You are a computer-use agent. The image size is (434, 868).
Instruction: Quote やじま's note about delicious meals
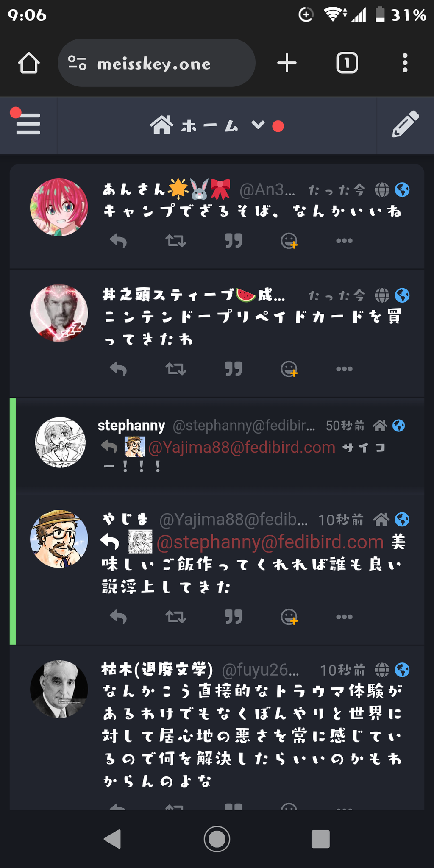(x=234, y=617)
